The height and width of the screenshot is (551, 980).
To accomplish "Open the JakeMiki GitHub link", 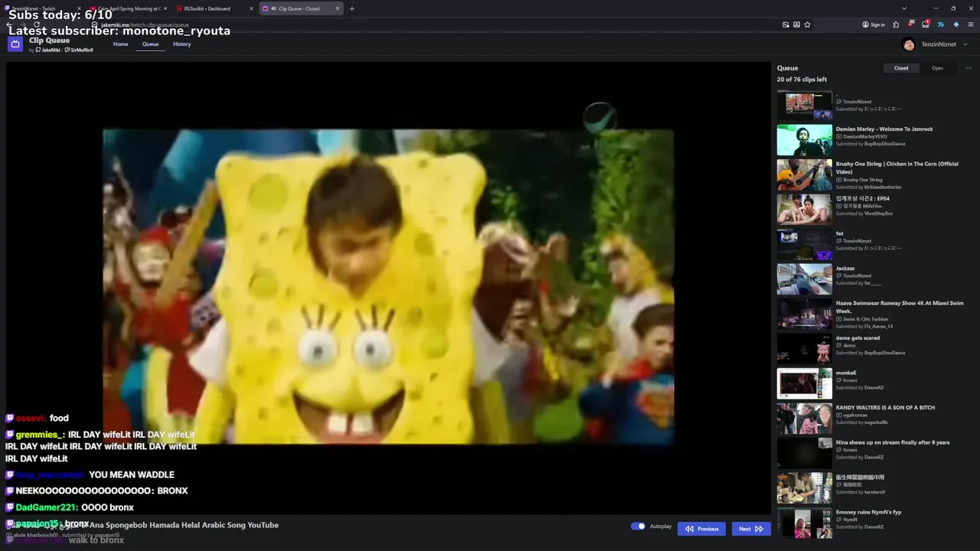I will [x=47, y=50].
